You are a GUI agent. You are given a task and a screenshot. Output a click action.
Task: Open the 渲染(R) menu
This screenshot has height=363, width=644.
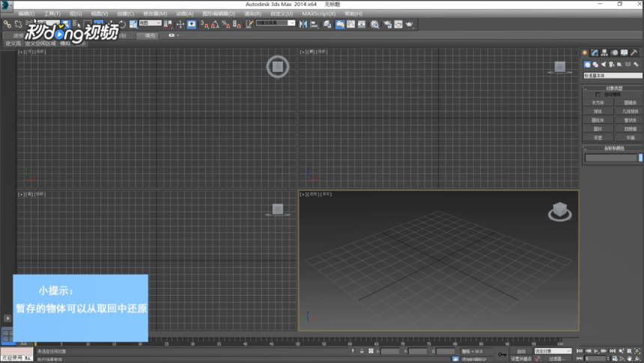point(252,13)
